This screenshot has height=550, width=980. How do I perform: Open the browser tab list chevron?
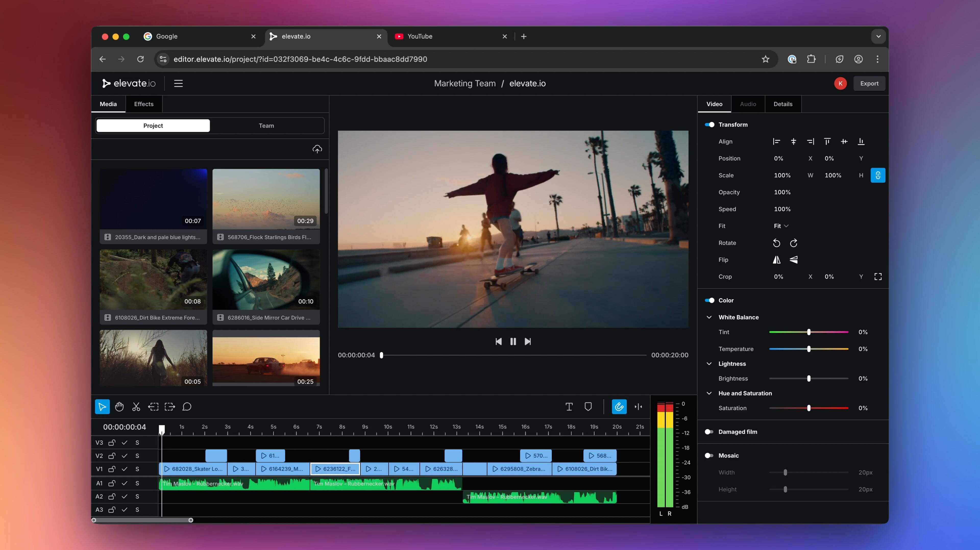[x=878, y=36]
